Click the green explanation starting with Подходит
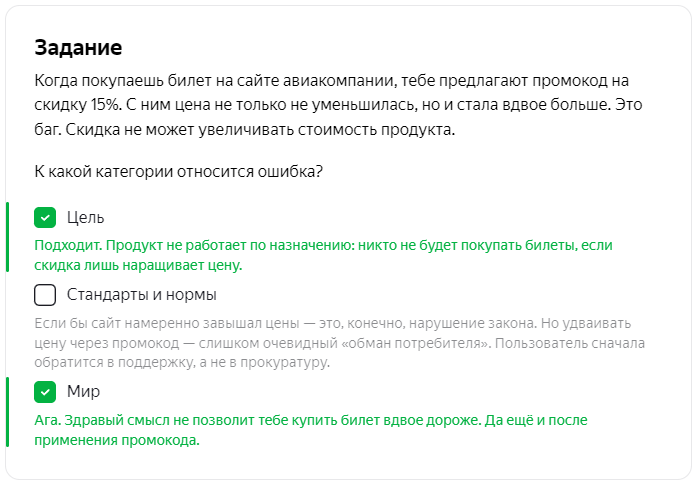Viewport: 699px width, 485px height. [x=324, y=255]
